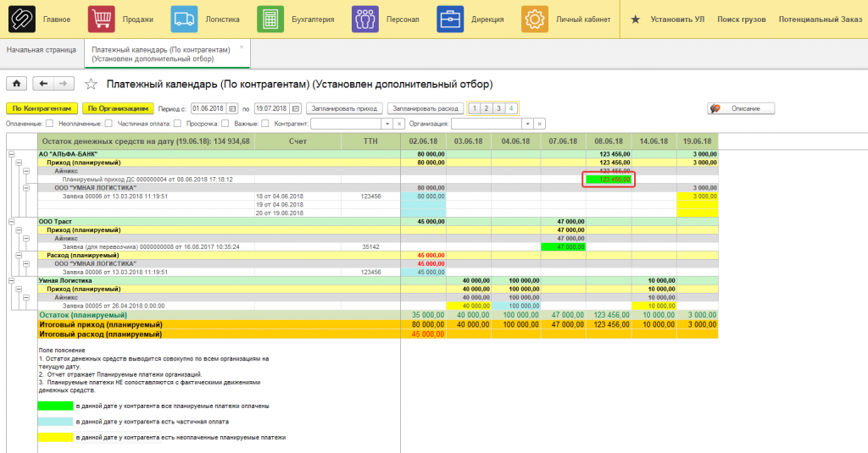Collapse the Умная Логистика group
This screenshot has height=453, width=868.
pos(12,281)
